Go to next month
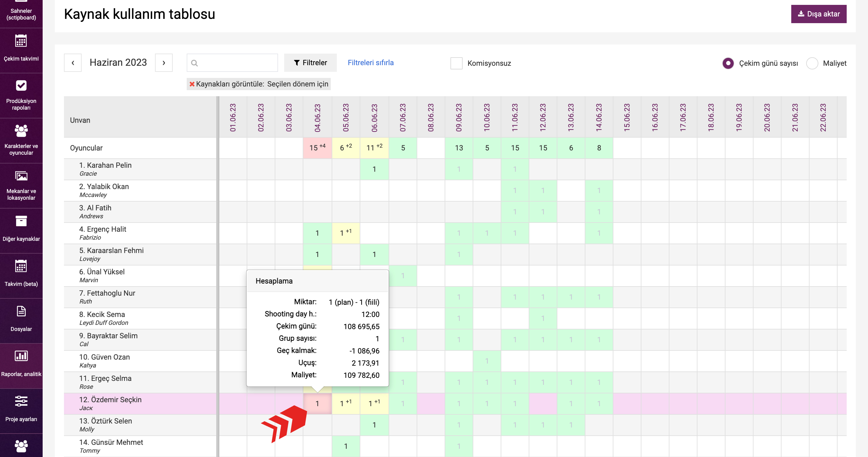Image resolution: width=868 pixels, height=457 pixels. (x=164, y=63)
